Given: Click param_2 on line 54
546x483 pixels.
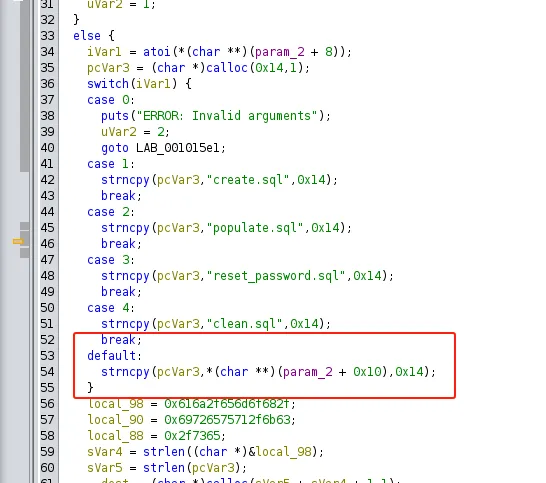Looking at the screenshot, I should [307, 372].
